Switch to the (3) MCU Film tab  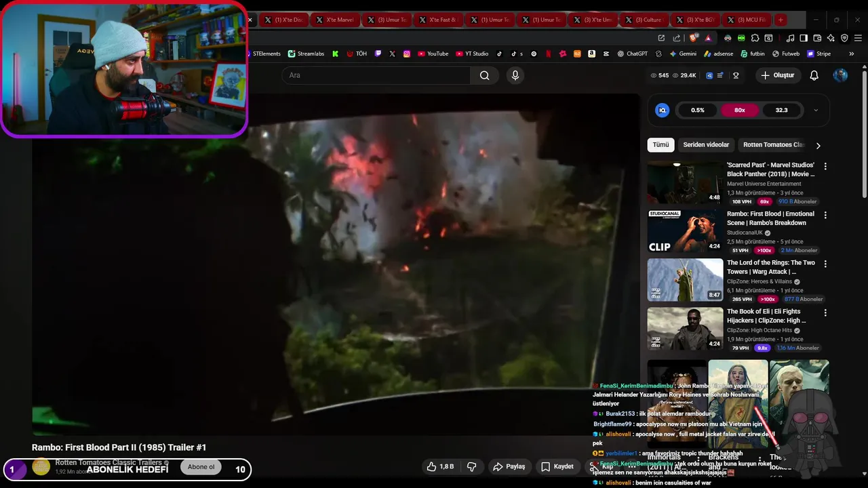pos(747,20)
